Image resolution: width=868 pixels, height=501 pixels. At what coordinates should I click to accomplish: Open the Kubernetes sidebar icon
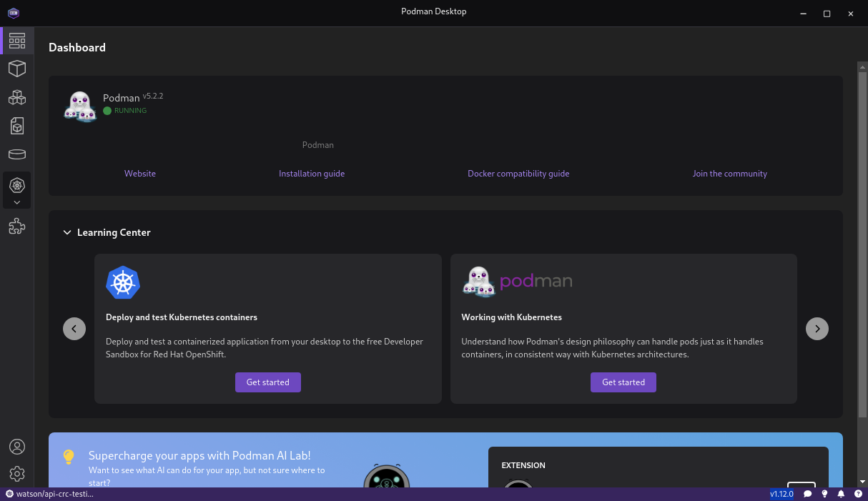tap(17, 185)
